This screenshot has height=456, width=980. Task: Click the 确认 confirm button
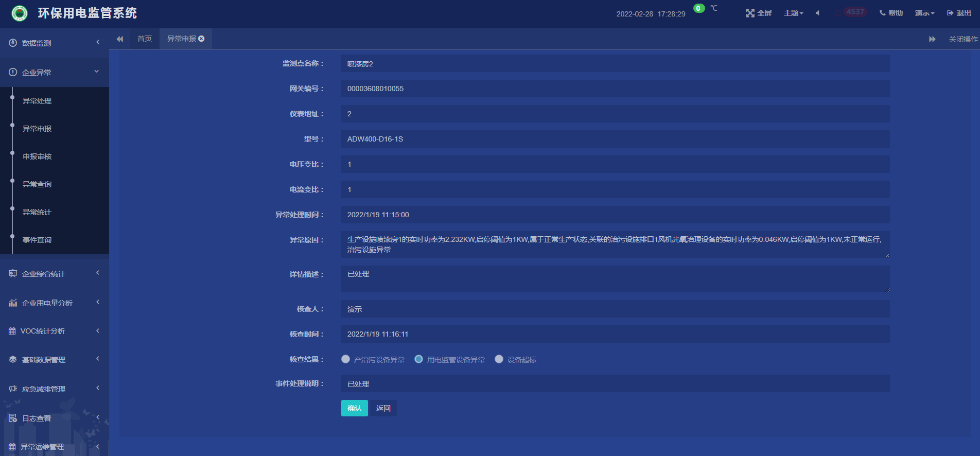354,408
